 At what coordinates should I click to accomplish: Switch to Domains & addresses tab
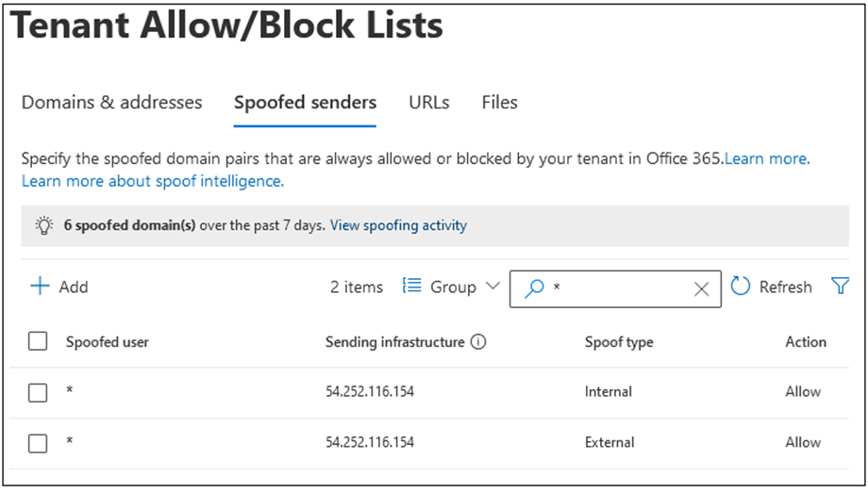coord(111,102)
